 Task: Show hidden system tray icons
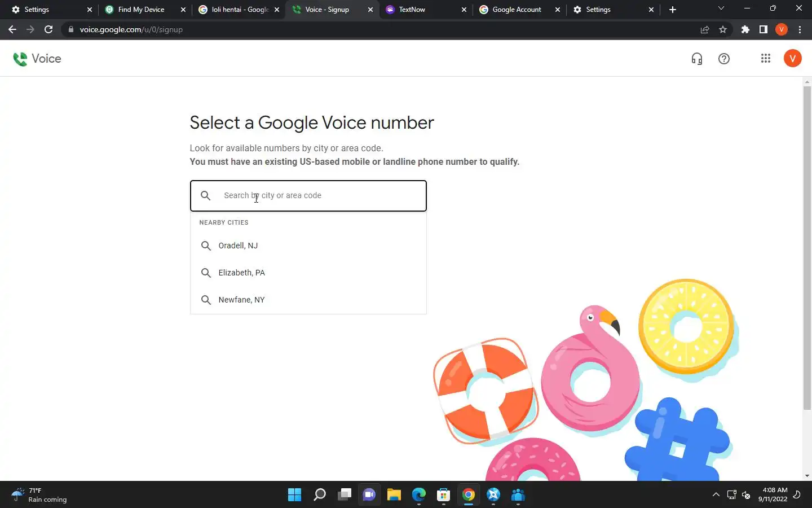[x=716, y=495]
